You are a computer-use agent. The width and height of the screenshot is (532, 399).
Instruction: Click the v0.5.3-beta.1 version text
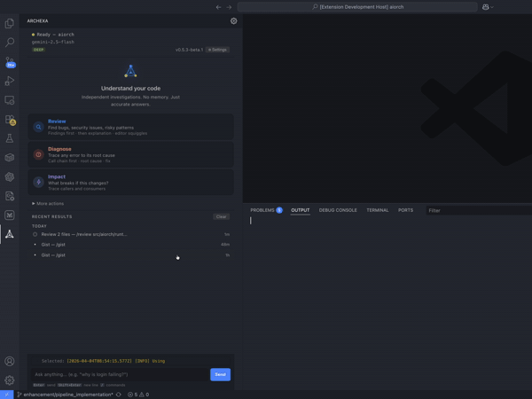tap(190, 50)
